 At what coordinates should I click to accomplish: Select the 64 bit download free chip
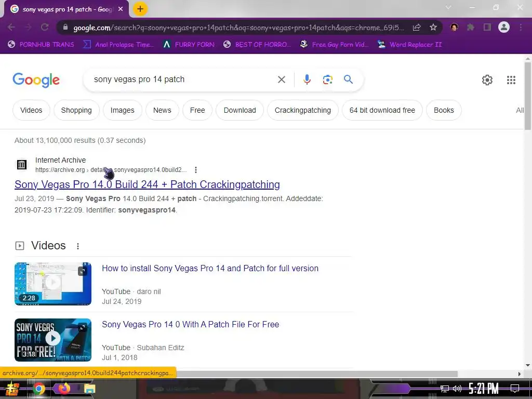coord(382,110)
